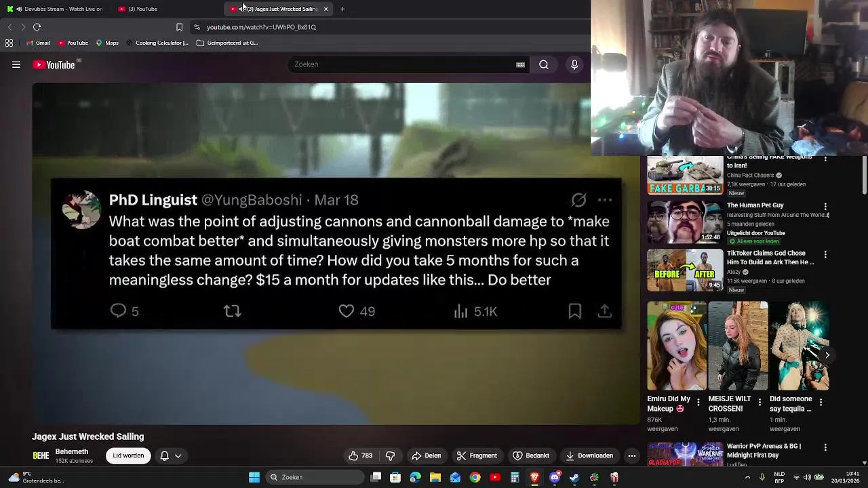This screenshot has width=868, height=488.
Task: Open the YouTube guide hamburger menu
Action: 16,64
